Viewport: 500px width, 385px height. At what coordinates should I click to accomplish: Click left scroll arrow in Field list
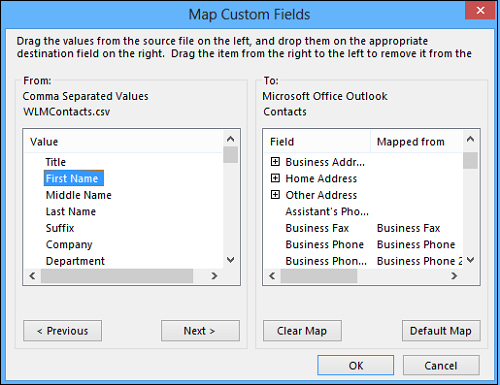click(272, 276)
